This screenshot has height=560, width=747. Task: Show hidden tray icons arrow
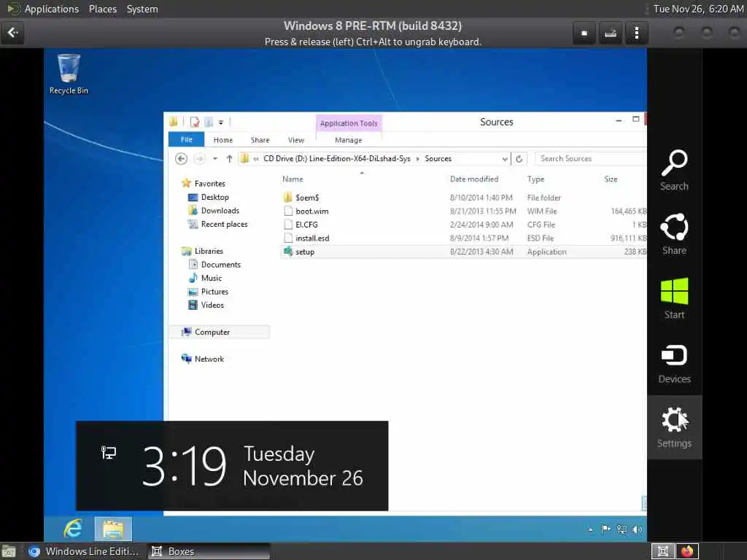591,529
